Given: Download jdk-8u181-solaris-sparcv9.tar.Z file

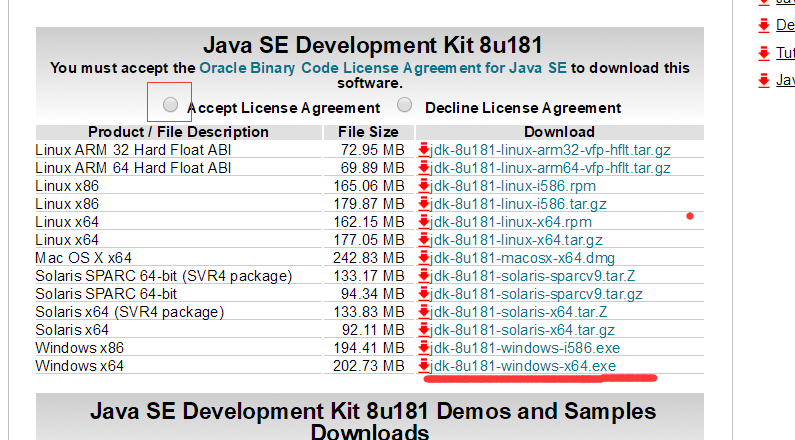Looking at the screenshot, I should click(x=532, y=276).
